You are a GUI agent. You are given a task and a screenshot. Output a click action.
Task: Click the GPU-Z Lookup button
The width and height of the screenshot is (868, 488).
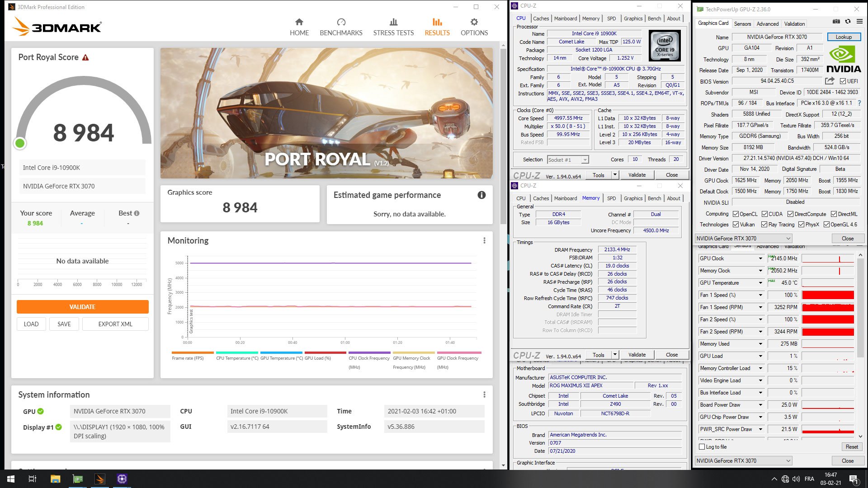tap(844, 37)
